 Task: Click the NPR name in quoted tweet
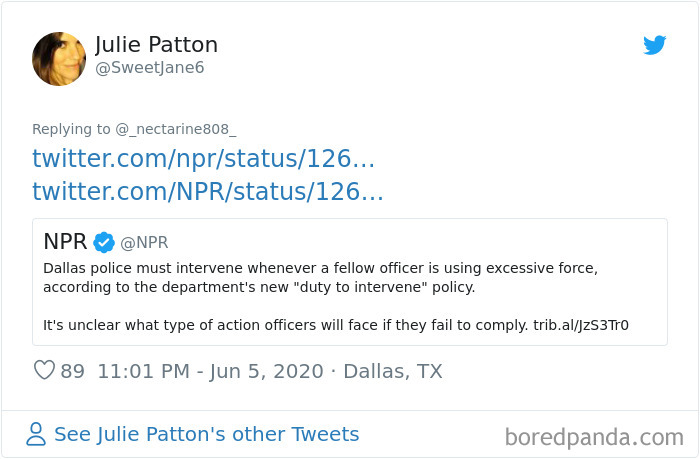tap(66, 242)
